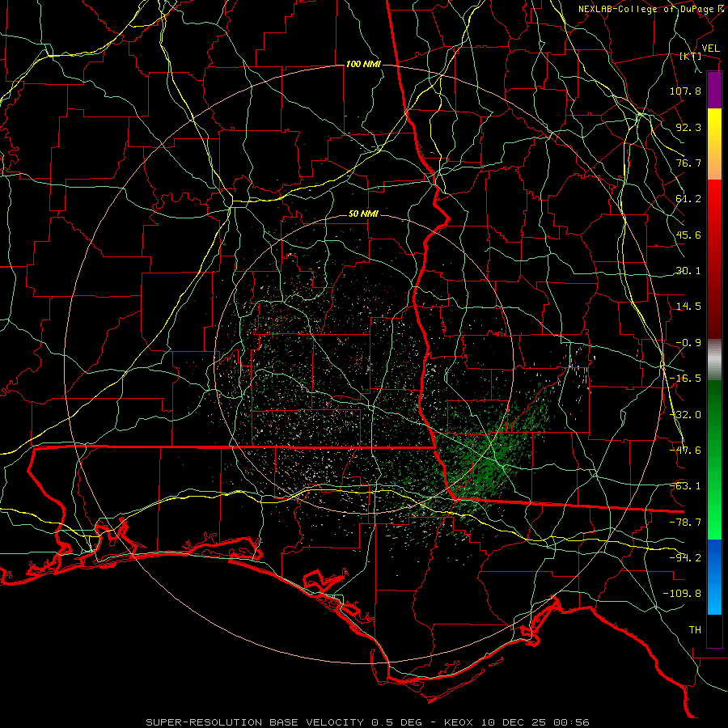Click the -0.9 velocity scale value
The height and width of the screenshot is (728, 728).
[688, 343]
